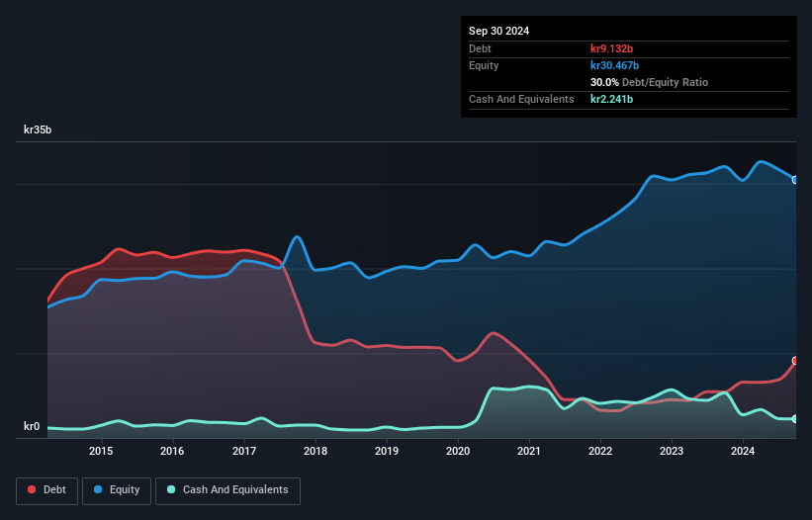Click the Equity row label in tooltip

[x=484, y=65]
